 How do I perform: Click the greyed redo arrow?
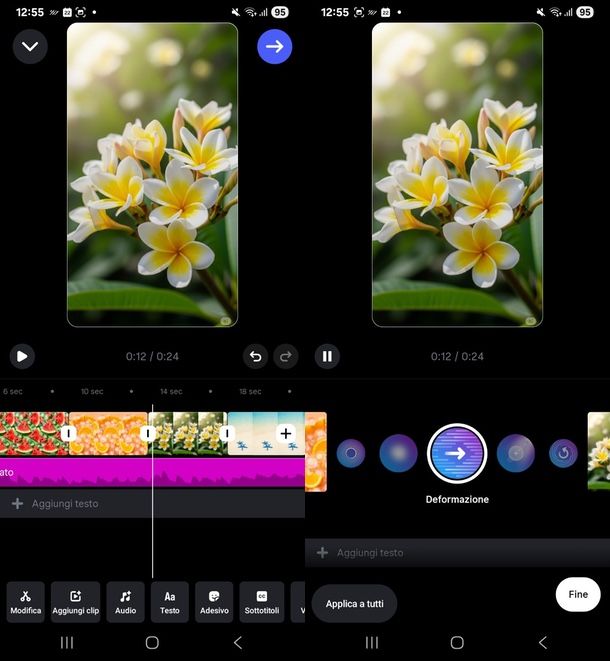coord(286,356)
